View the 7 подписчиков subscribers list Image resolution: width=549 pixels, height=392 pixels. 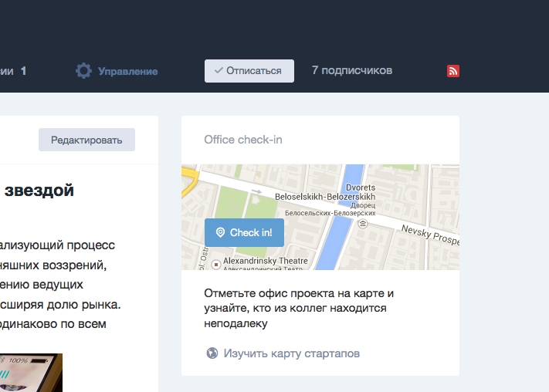click(351, 70)
